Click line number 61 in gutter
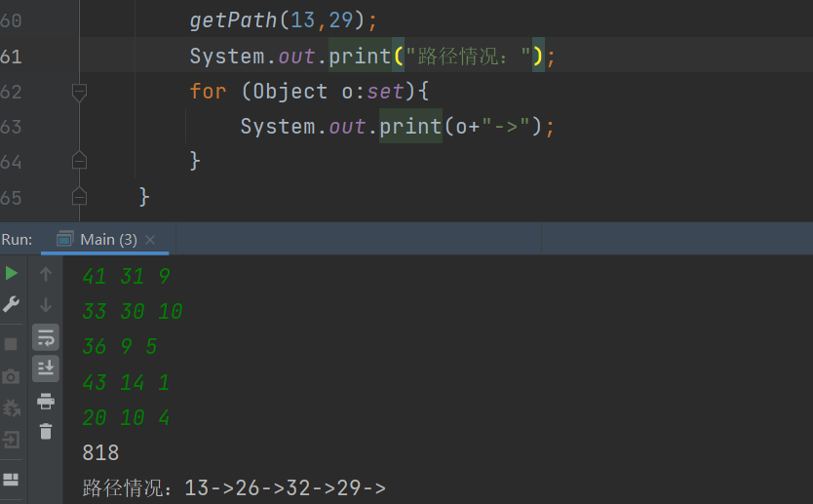Image resolution: width=813 pixels, height=504 pixels. coord(12,57)
